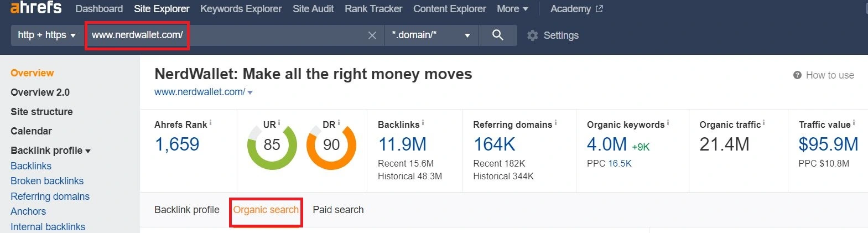Image resolution: width=868 pixels, height=233 pixels.
Task: Click Recent 182K referring domains text
Action: point(499,163)
